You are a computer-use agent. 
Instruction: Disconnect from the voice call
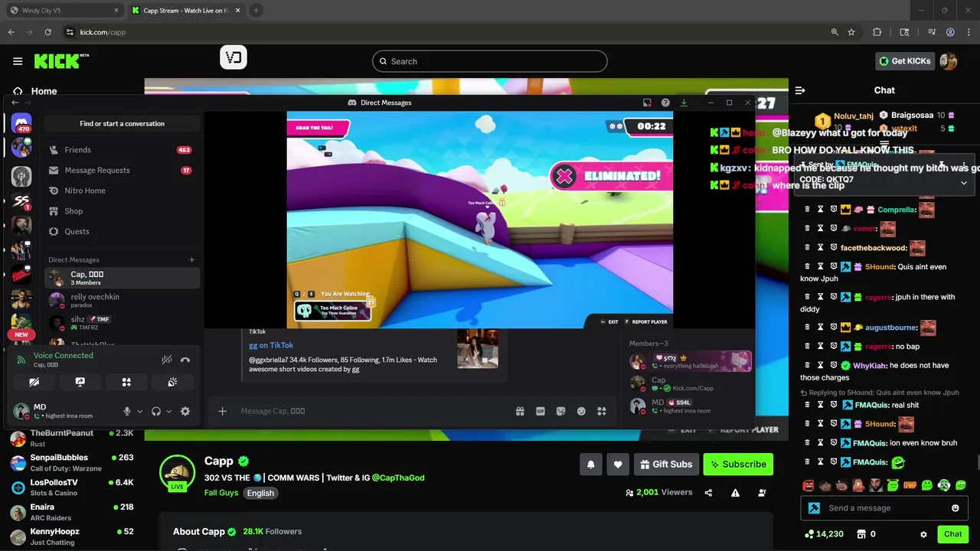(185, 360)
